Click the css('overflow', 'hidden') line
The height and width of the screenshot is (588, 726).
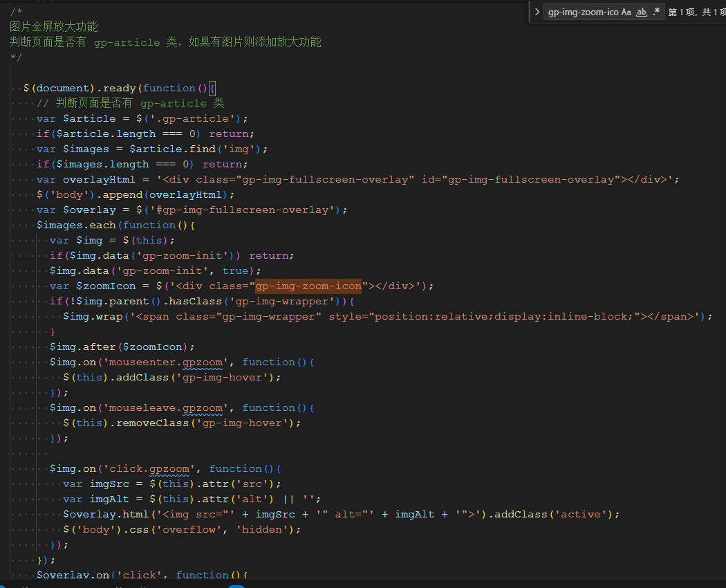[182, 530]
